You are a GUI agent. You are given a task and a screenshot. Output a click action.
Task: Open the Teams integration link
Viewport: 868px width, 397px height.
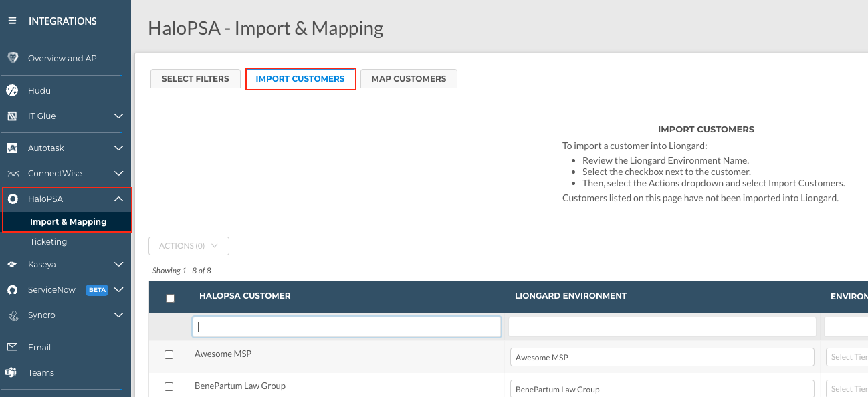(x=41, y=373)
